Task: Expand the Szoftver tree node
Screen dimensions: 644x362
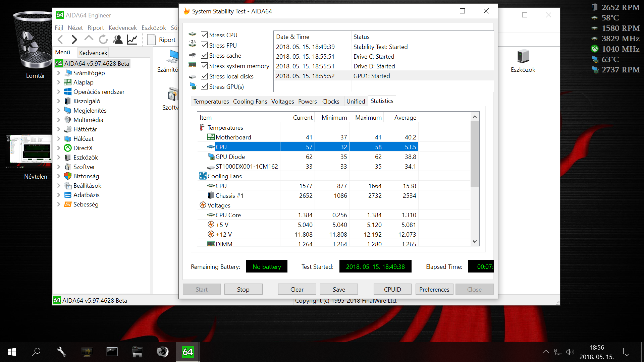Action: coord(59,167)
